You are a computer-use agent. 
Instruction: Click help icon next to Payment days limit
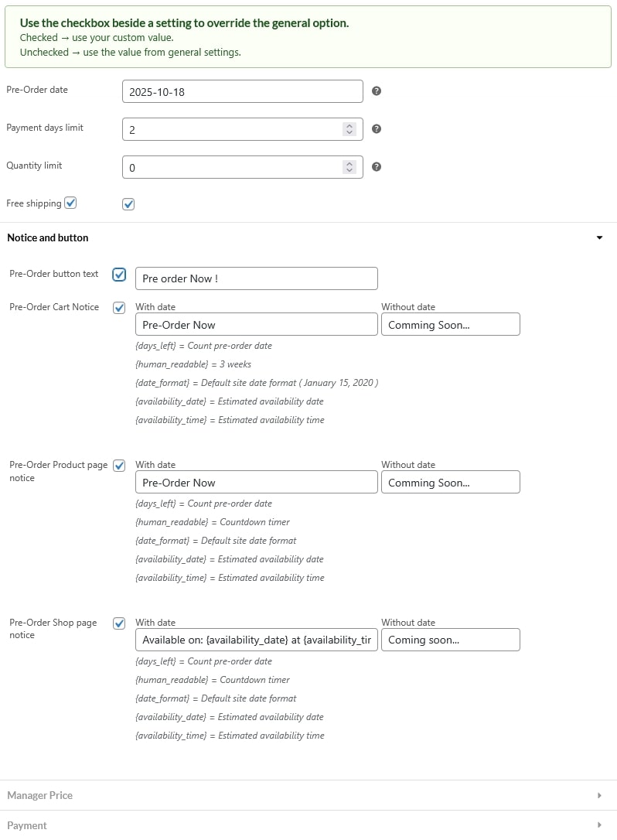[377, 129]
